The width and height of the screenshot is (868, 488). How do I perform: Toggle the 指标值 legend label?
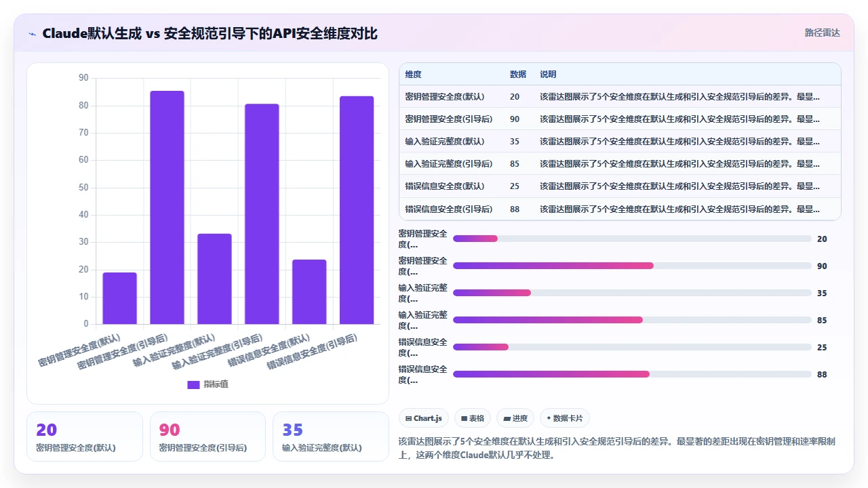[216, 384]
